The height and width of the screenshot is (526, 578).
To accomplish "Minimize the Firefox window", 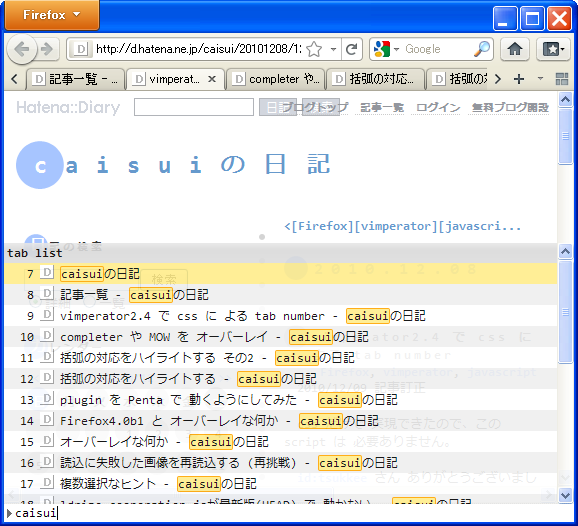I will (x=505, y=18).
